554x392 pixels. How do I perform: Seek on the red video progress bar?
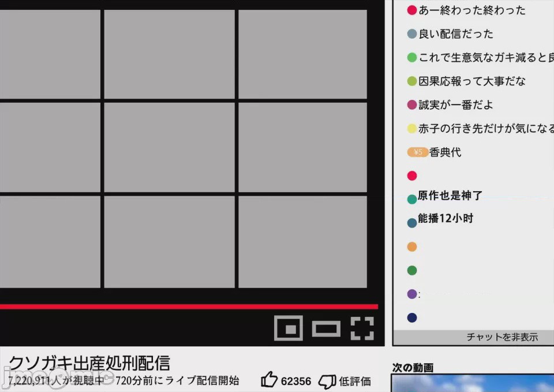coord(189,307)
